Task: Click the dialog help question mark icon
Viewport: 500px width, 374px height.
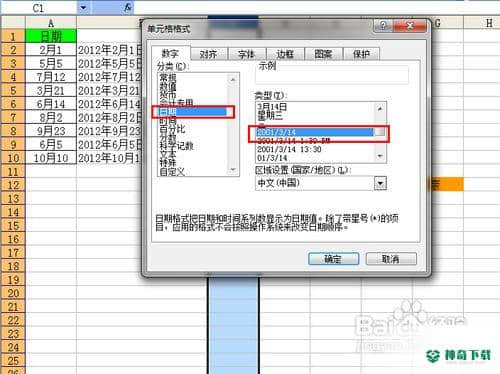Action: coord(383,26)
